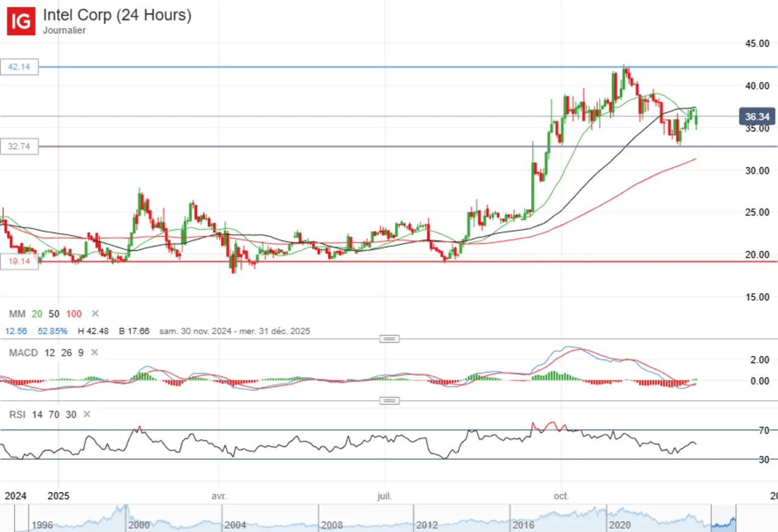Screen dimensions: 778x532
Task: Open the Journalier timeframe selector
Action: pos(64,30)
